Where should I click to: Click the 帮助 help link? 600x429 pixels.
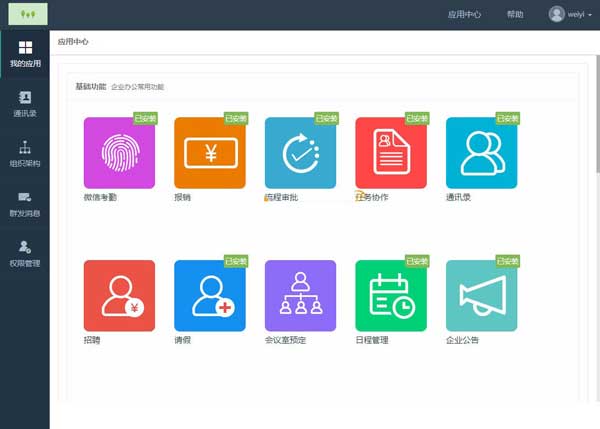click(x=515, y=15)
